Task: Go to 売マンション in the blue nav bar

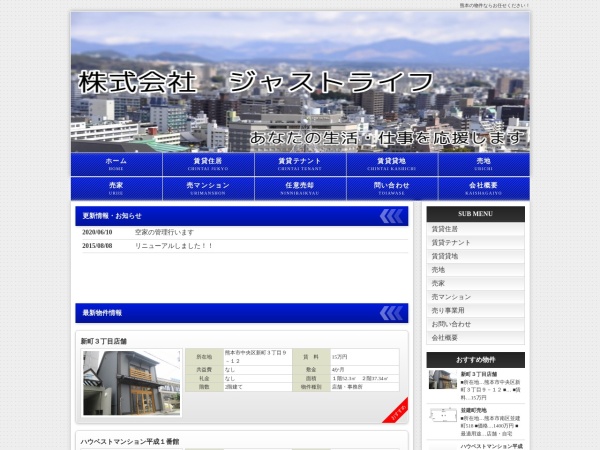Action: pos(208,189)
